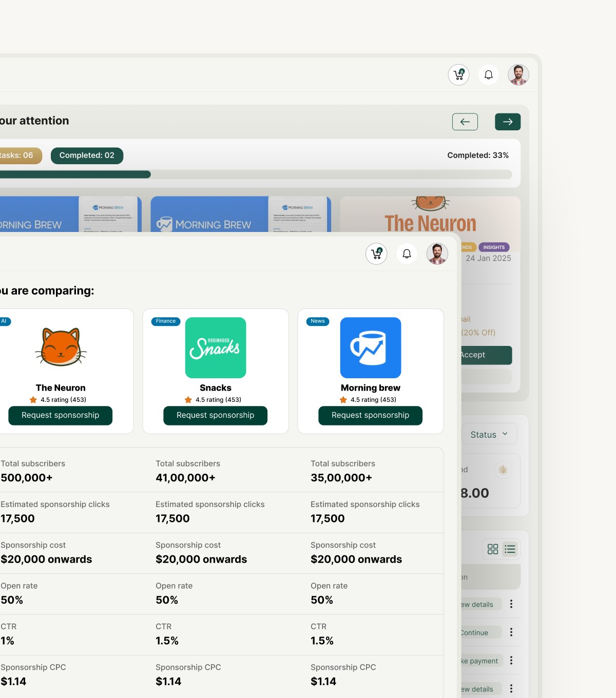Open profile avatar in comparison window

pyautogui.click(x=437, y=254)
